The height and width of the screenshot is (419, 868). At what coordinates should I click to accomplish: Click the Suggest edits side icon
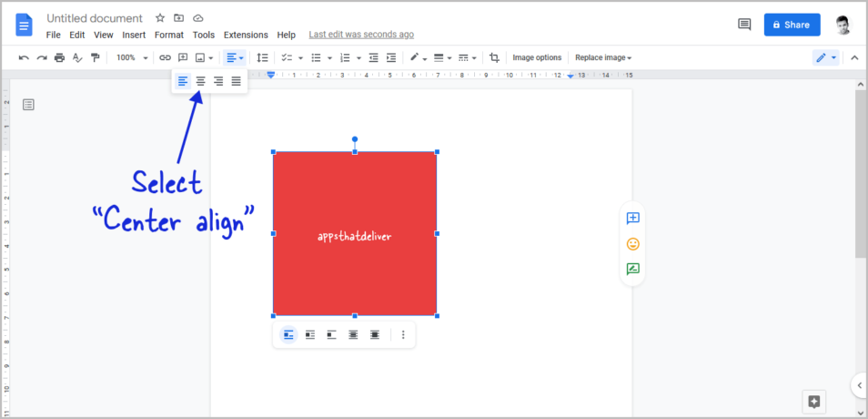[632, 270]
